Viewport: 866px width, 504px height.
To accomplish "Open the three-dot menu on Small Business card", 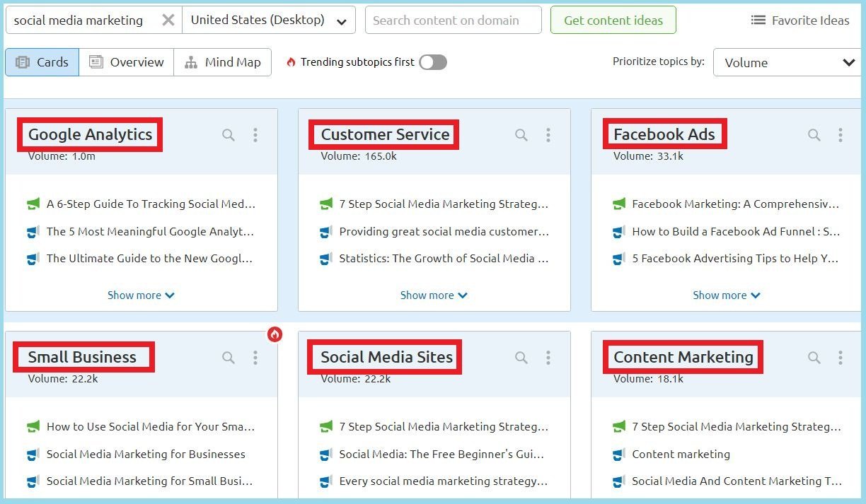I will coord(255,357).
